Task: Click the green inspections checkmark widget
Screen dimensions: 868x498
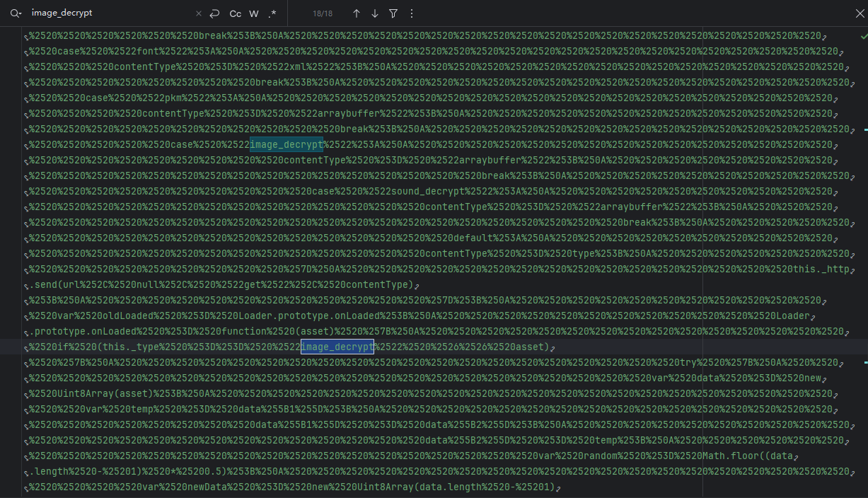Action: pos(864,36)
